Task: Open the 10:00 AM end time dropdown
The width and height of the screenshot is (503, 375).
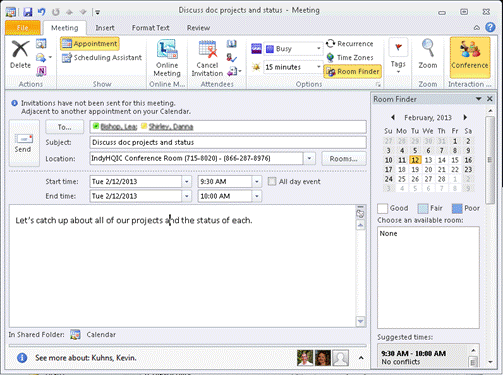Action: 257,196
